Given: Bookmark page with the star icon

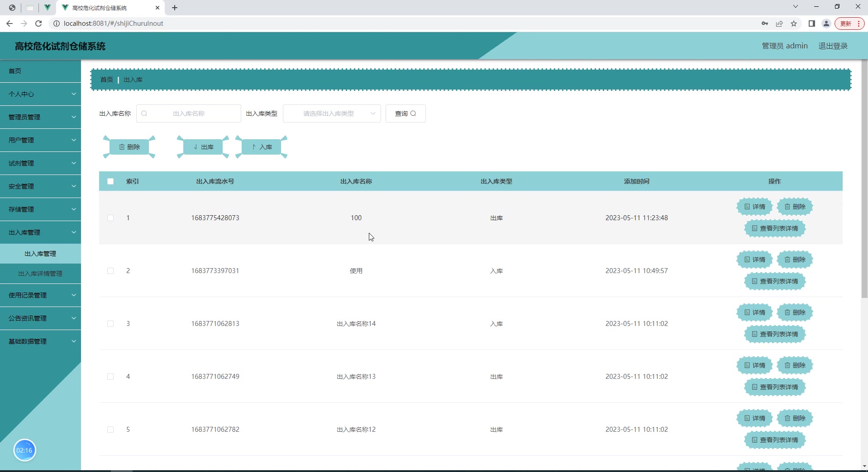Looking at the screenshot, I should (794, 24).
